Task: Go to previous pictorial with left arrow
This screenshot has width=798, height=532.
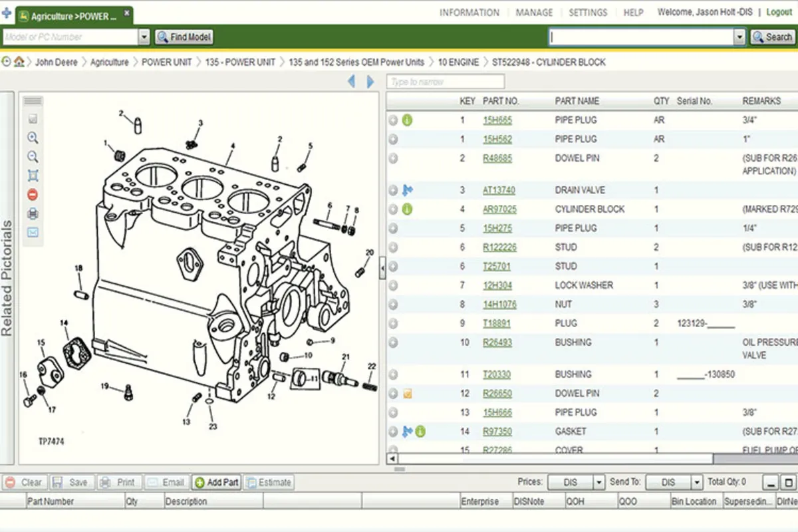Action: pos(352,82)
